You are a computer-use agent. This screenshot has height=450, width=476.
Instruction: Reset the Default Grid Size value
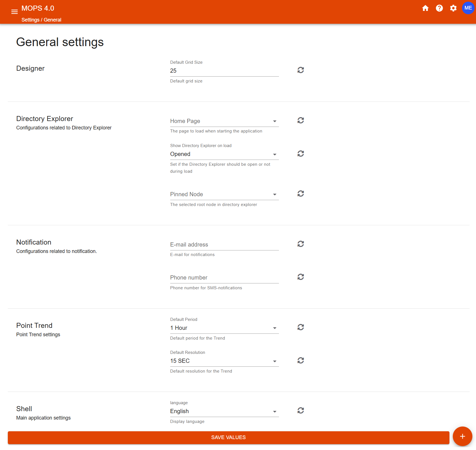300,70
